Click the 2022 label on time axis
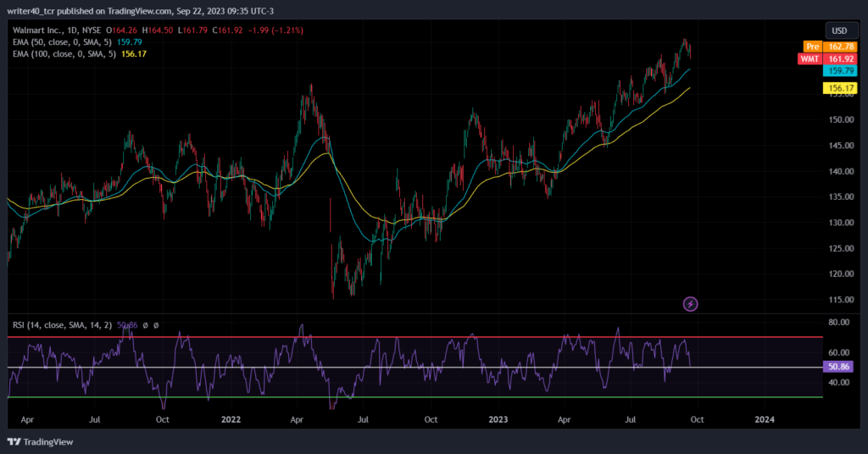Image resolution: width=868 pixels, height=454 pixels. 231,419
